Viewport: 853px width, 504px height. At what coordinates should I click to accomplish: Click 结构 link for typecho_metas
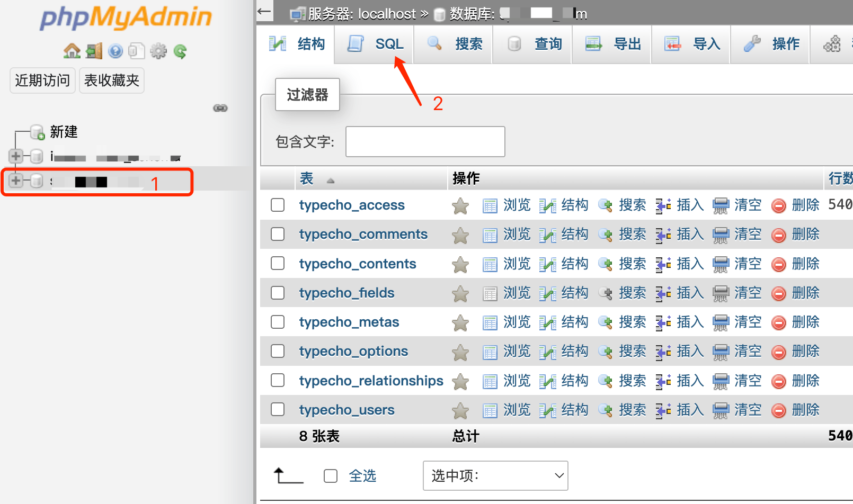click(575, 322)
